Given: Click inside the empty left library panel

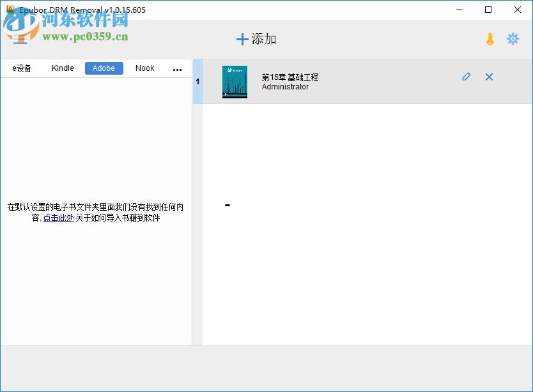Looking at the screenshot, I should [96, 140].
